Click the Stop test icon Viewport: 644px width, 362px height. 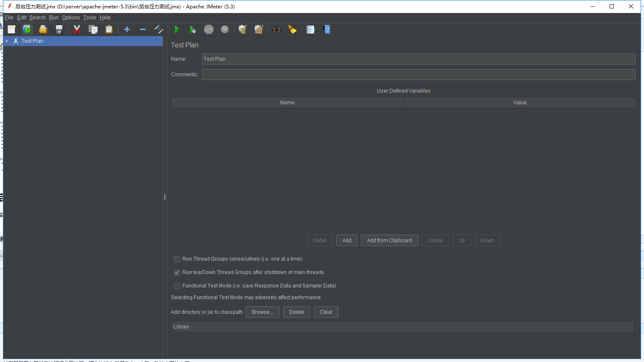pyautogui.click(x=209, y=29)
